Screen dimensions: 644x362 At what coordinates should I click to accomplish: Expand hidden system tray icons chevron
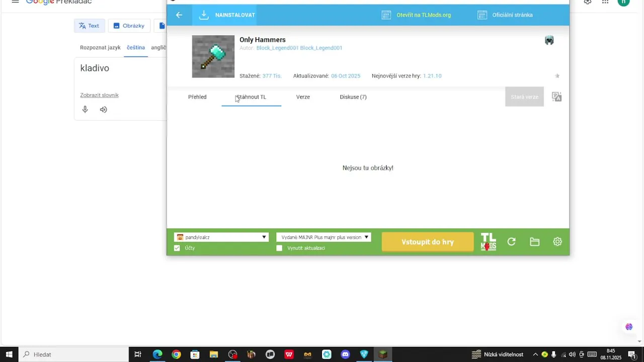535,354
